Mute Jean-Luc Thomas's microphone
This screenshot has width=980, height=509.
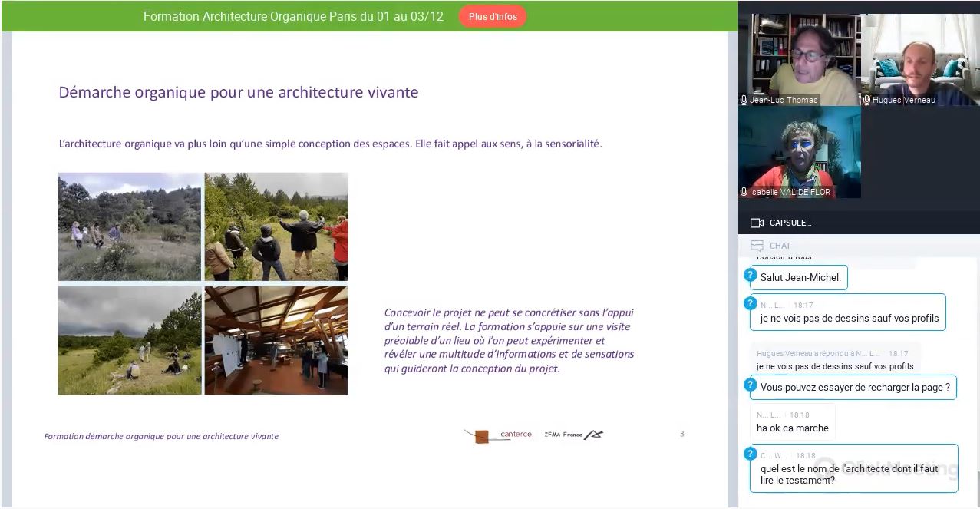tap(742, 99)
